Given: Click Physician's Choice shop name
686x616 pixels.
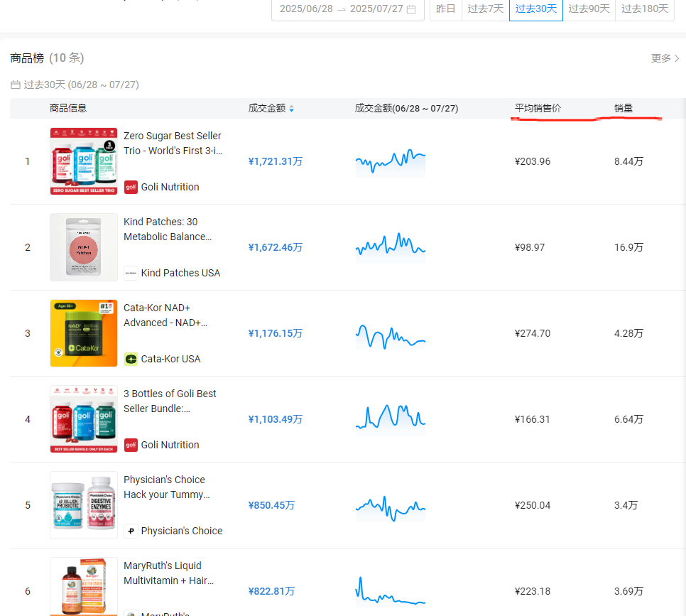Looking at the screenshot, I should [182, 531].
